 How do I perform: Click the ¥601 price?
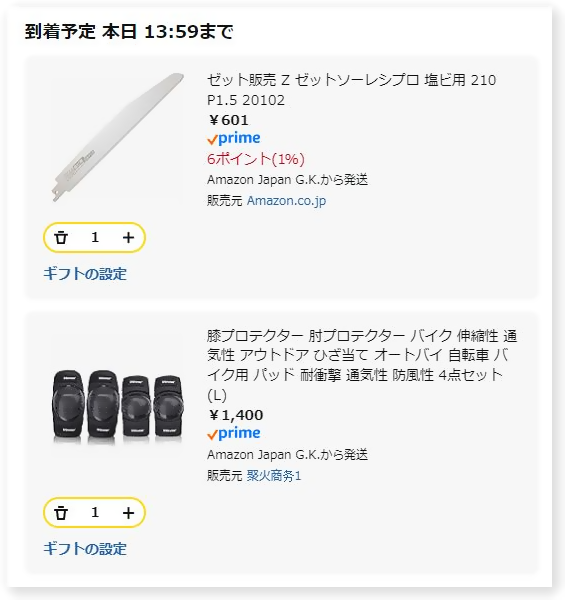pos(228,120)
